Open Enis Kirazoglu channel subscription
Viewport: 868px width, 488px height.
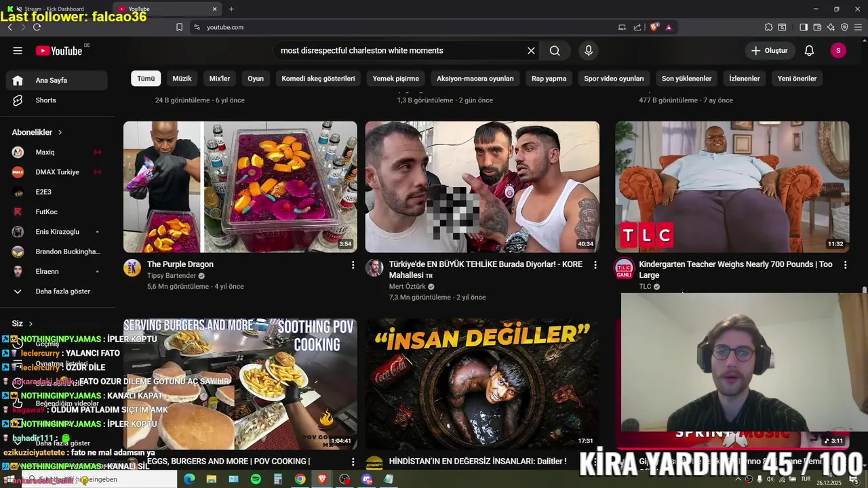pos(58,232)
